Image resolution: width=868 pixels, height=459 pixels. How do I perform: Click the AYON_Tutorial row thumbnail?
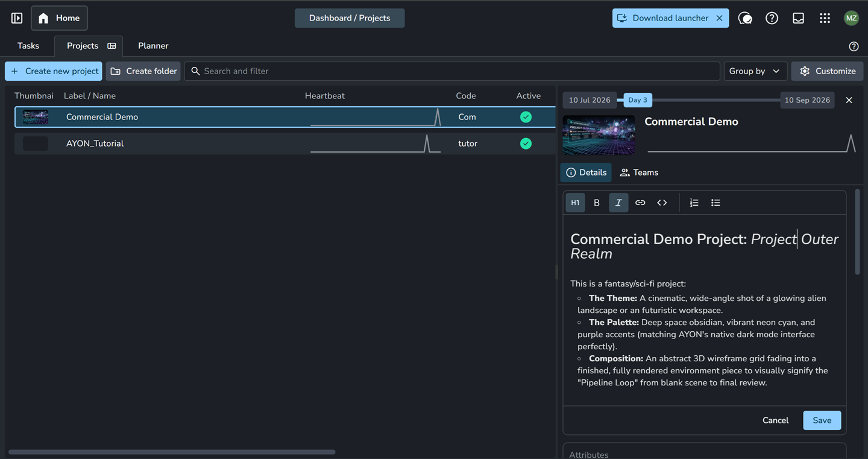(x=36, y=144)
